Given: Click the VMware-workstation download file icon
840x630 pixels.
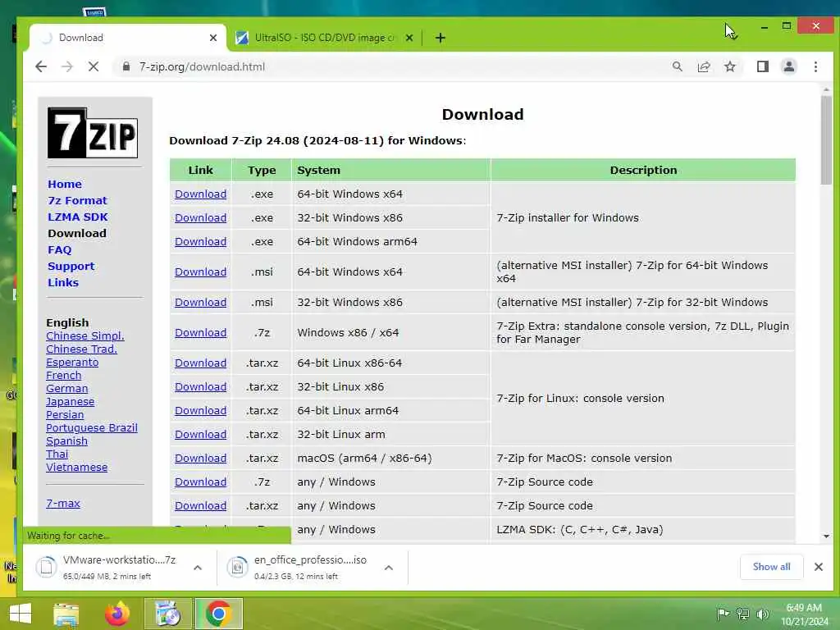Looking at the screenshot, I should tap(47, 567).
